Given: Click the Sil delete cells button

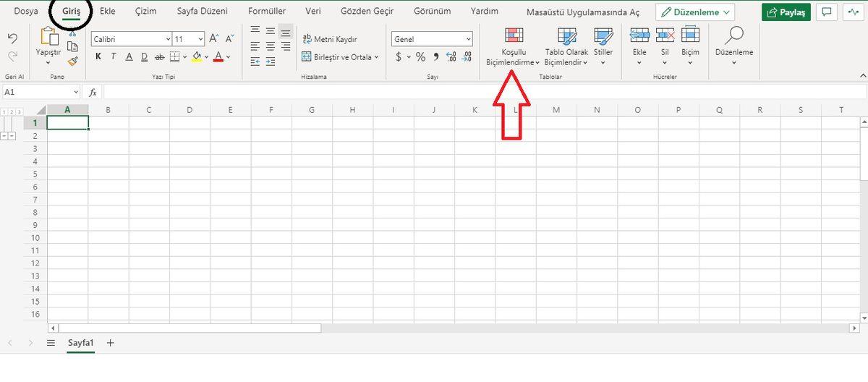Looking at the screenshot, I should pos(665,46).
